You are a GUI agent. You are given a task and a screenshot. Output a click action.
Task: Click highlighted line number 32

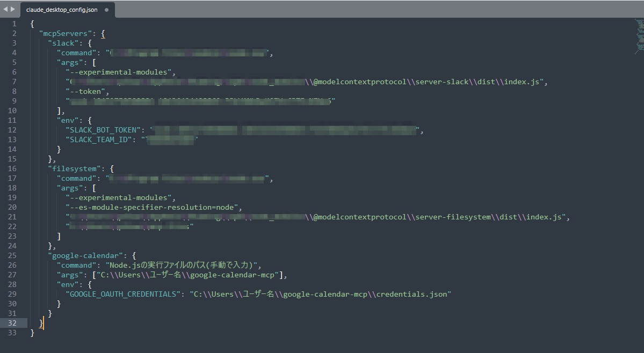tap(12, 323)
